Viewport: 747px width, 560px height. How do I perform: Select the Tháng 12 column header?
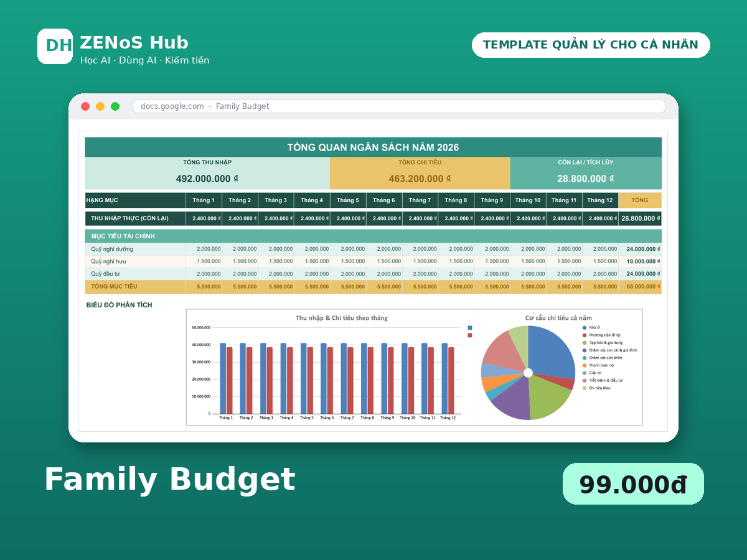click(600, 200)
